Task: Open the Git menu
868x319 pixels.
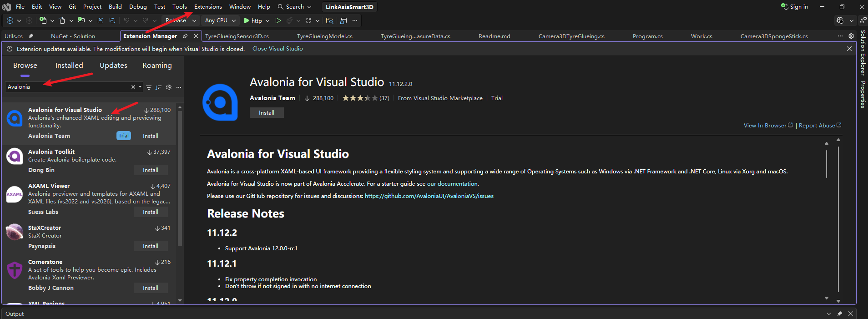Action: pos(72,7)
